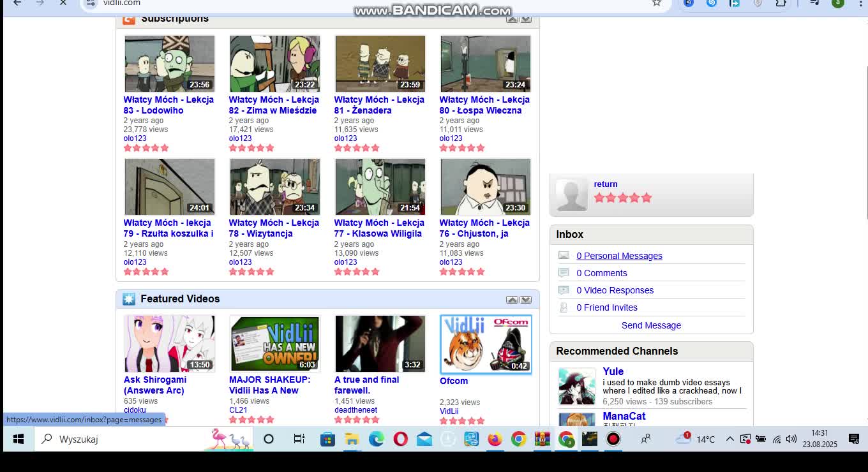
Task: Show hidden system tray icons
Action: [x=730, y=439]
